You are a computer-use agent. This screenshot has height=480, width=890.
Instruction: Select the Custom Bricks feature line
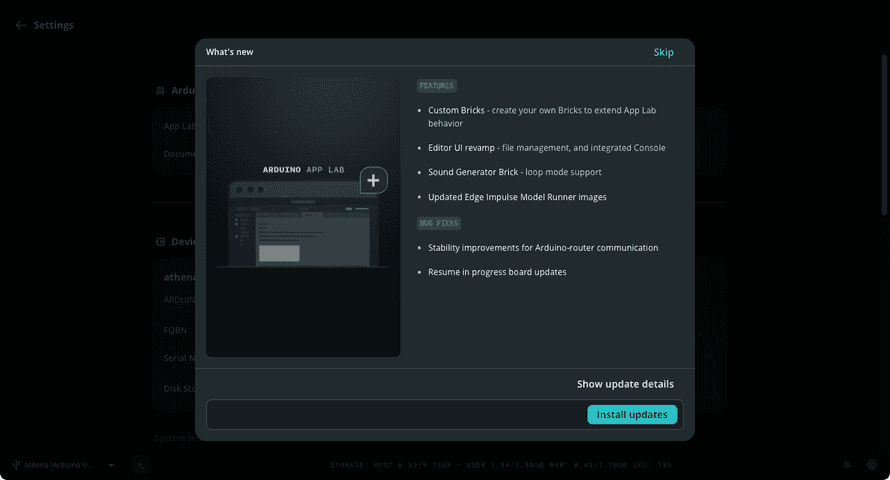pos(541,116)
